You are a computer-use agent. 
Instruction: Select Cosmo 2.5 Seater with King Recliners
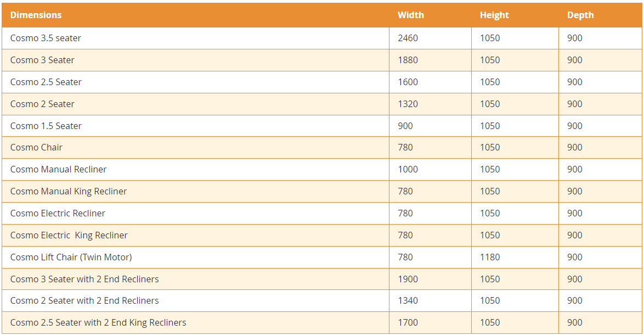tap(98, 323)
